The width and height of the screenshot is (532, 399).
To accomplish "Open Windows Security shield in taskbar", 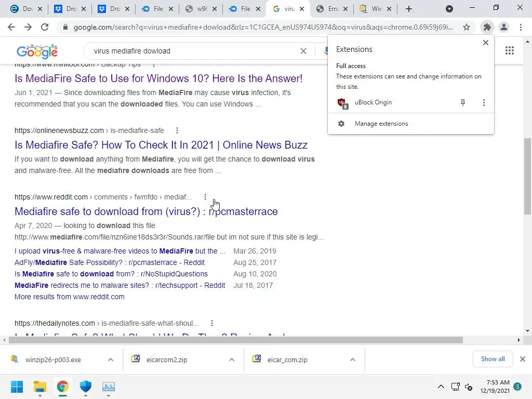I will [86, 387].
